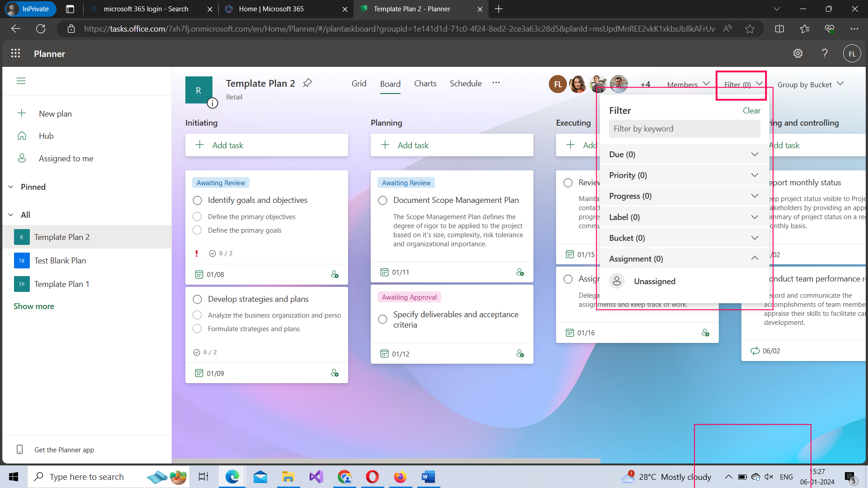Expand the Progress (0) filter section
868x488 pixels.
click(x=684, y=196)
